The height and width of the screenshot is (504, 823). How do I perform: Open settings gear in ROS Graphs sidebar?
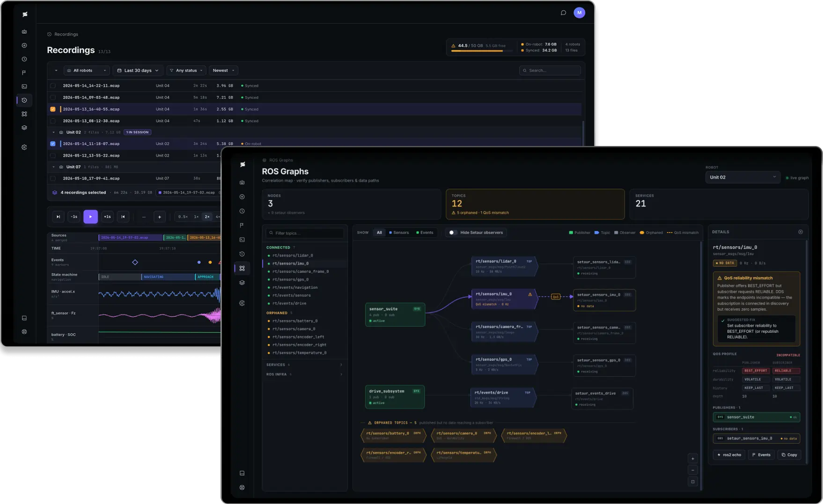click(x=242, y=303)
